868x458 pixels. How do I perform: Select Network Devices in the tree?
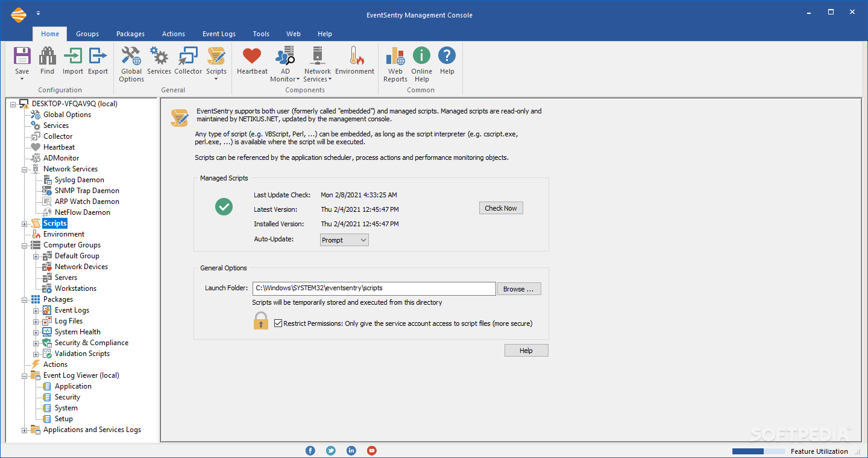pos(81,267)
